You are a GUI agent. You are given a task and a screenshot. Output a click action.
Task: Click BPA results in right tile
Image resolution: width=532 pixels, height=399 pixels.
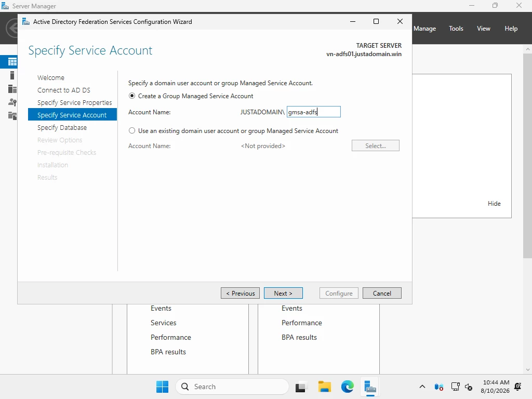click(299, 337)
